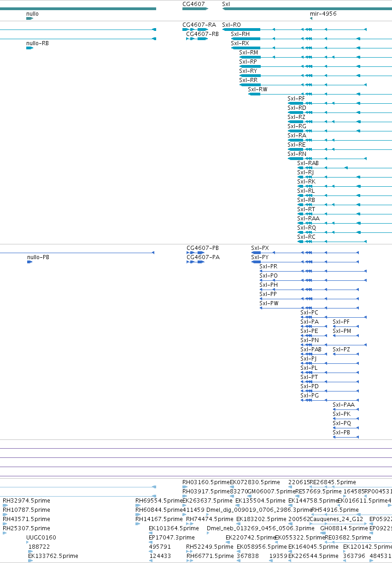Select protein Sxl-PY
The height and width of the screenshot is (563, 392).
tap(260, 257)
